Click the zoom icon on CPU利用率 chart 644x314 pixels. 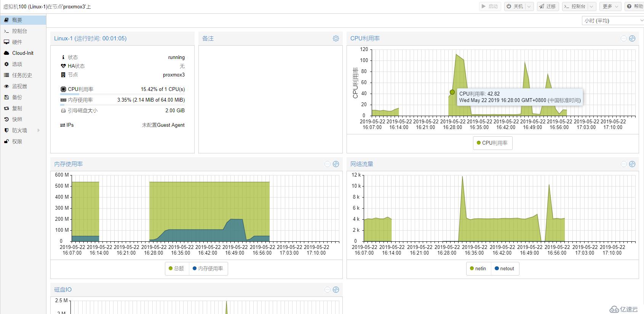pyautogui.click(x=632, y=38)
